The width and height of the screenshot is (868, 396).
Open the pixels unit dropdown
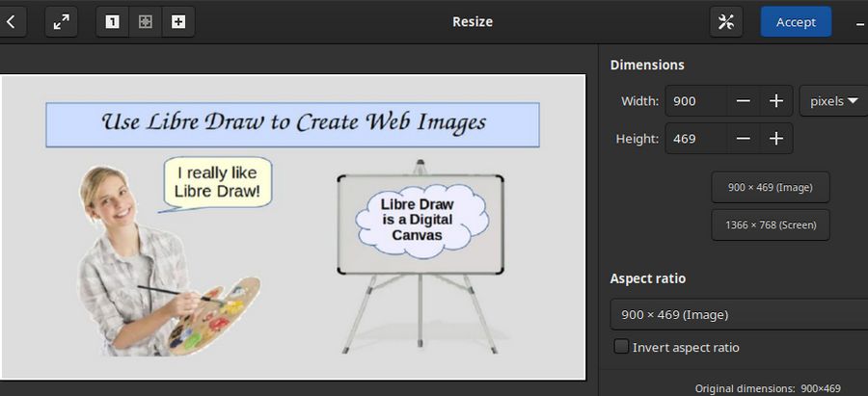pyautogui.click(x=833, y=101)
